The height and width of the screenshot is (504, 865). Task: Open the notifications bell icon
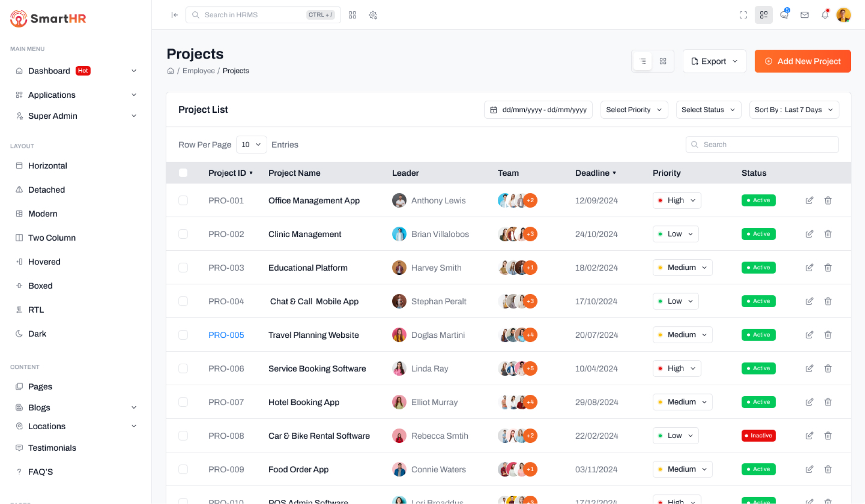point(825,15)
